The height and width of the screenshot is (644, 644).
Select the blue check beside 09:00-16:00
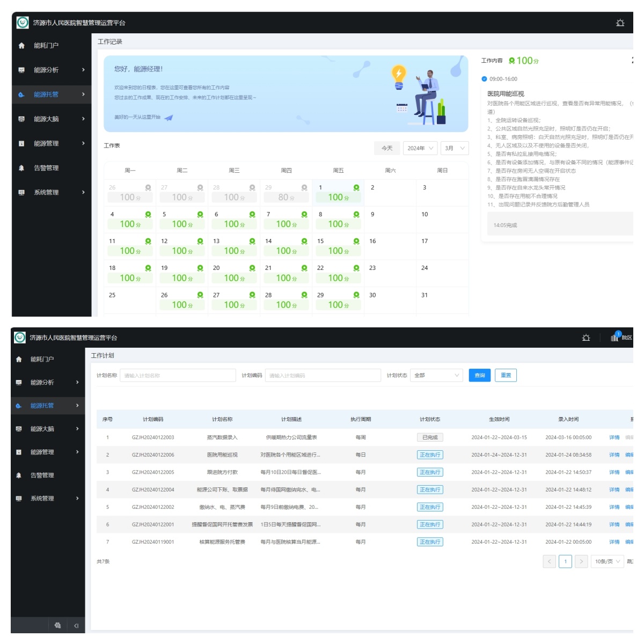pos(484,79)
